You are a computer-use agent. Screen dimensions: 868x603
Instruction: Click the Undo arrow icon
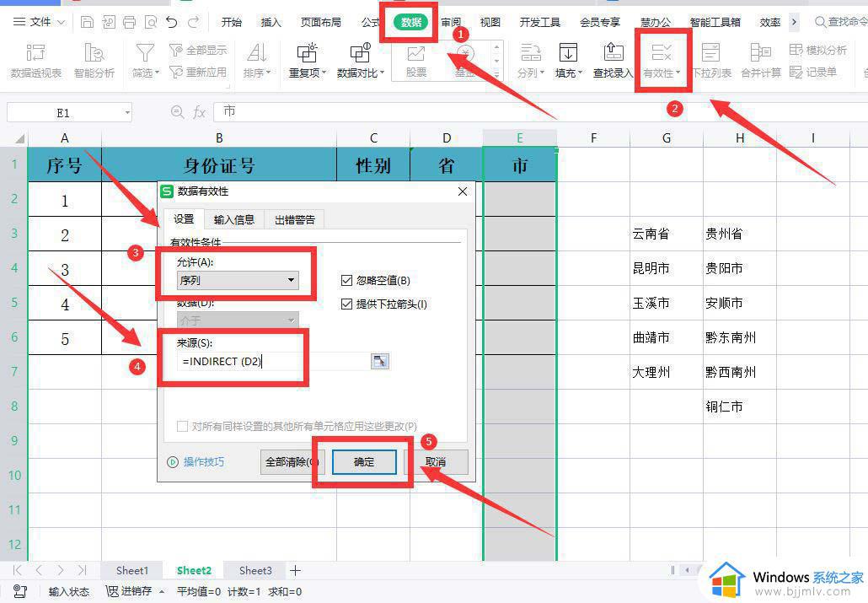[172, 22]
